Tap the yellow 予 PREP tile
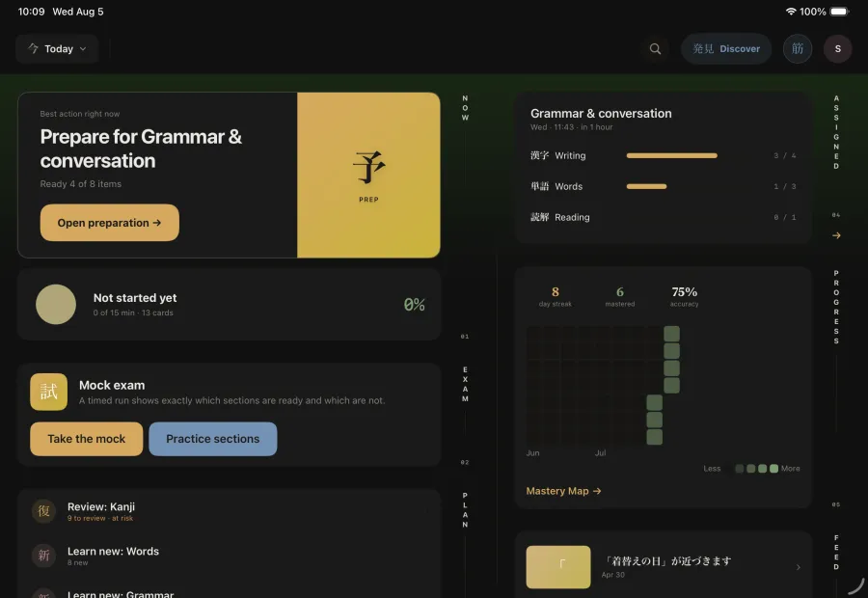This screenshot has height=598, width=868. pyautogui.click(x=368, y=175)
